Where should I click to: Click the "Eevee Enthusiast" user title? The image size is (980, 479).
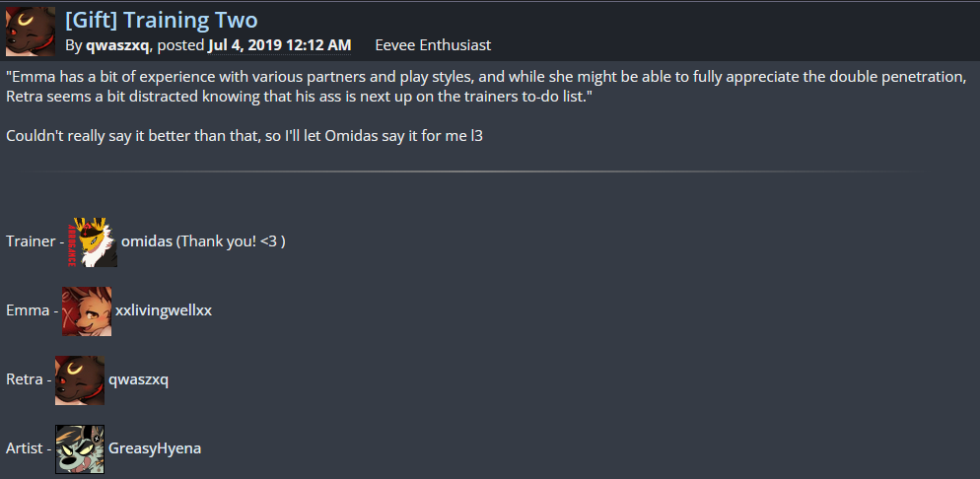click(433, 45)
